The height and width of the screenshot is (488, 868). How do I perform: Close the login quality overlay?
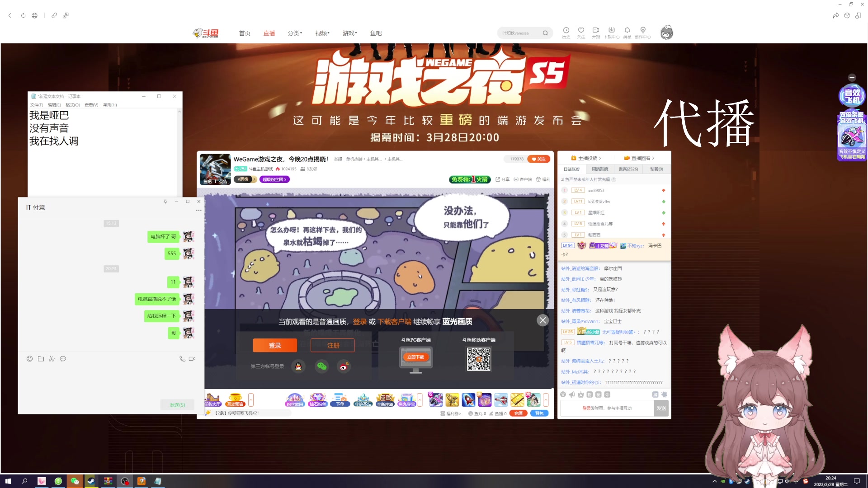(542, 320)
